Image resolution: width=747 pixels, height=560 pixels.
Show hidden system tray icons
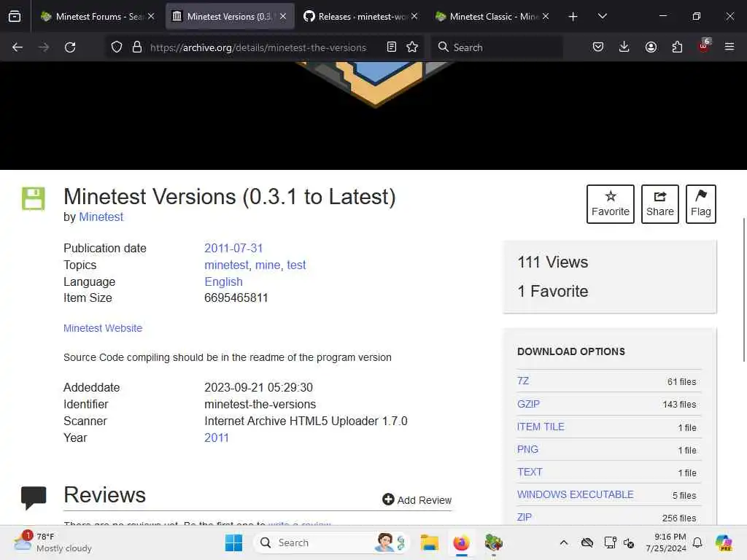(564, 542)
